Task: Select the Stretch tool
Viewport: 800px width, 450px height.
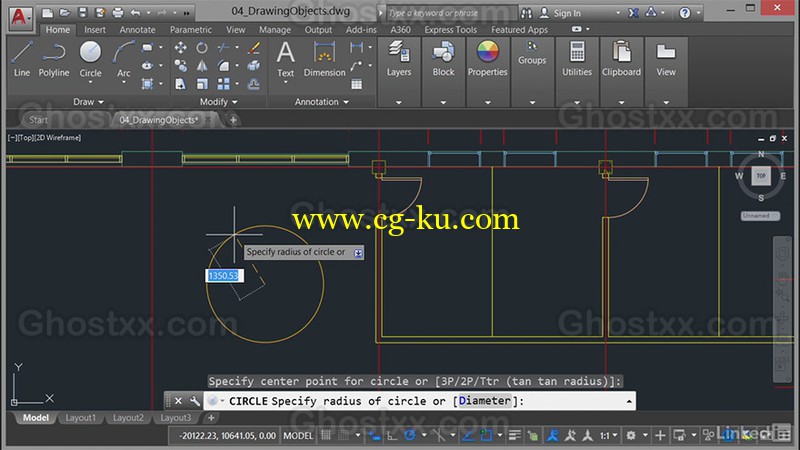Action: coord(181,84)
